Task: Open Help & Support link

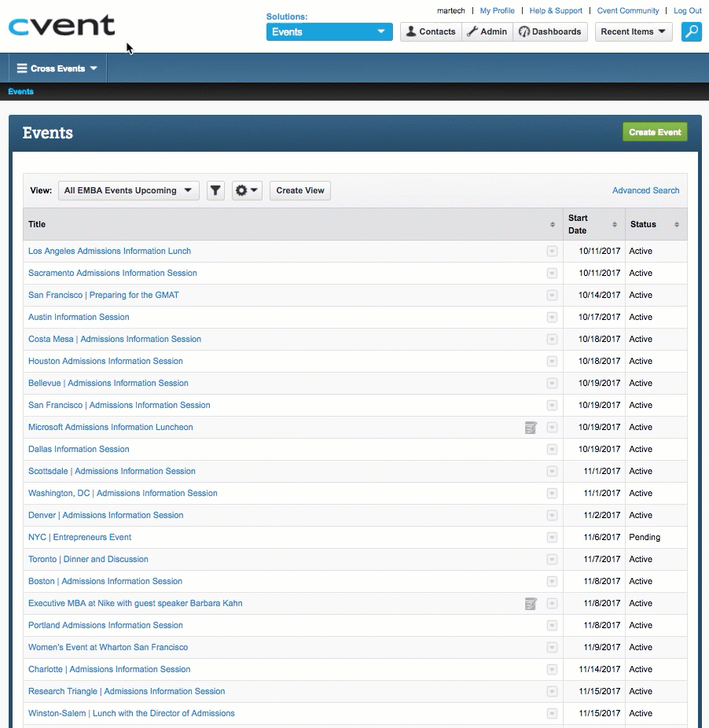Action: 556,10
